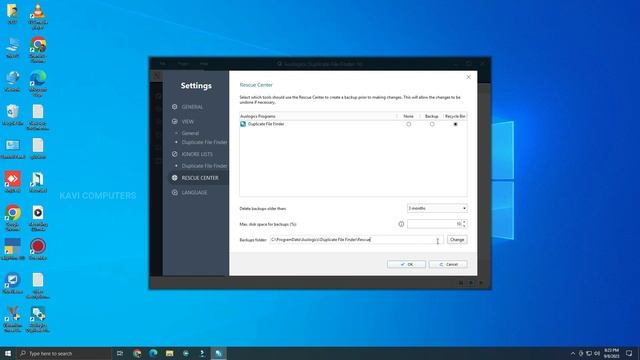This screenshot has width=640, height=360.
Task: Open the user folder desktop icon
Action: (x=13, y=14)
